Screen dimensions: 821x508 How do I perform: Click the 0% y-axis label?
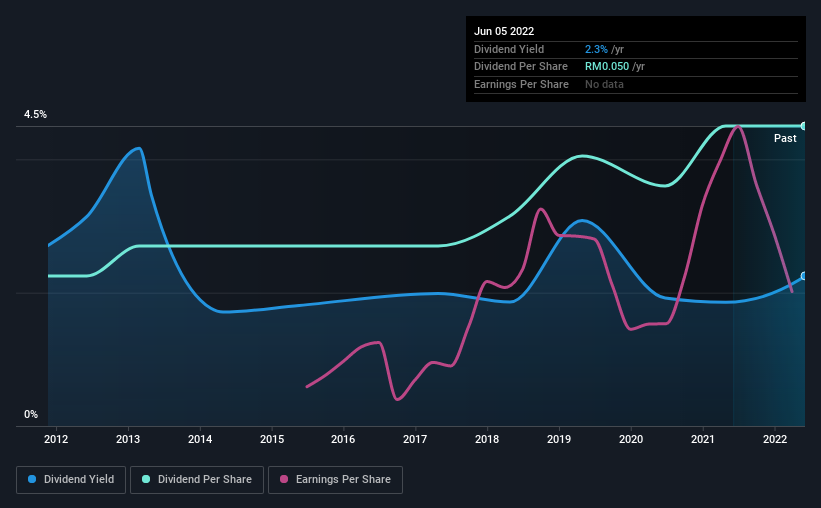tap(31, 414)
